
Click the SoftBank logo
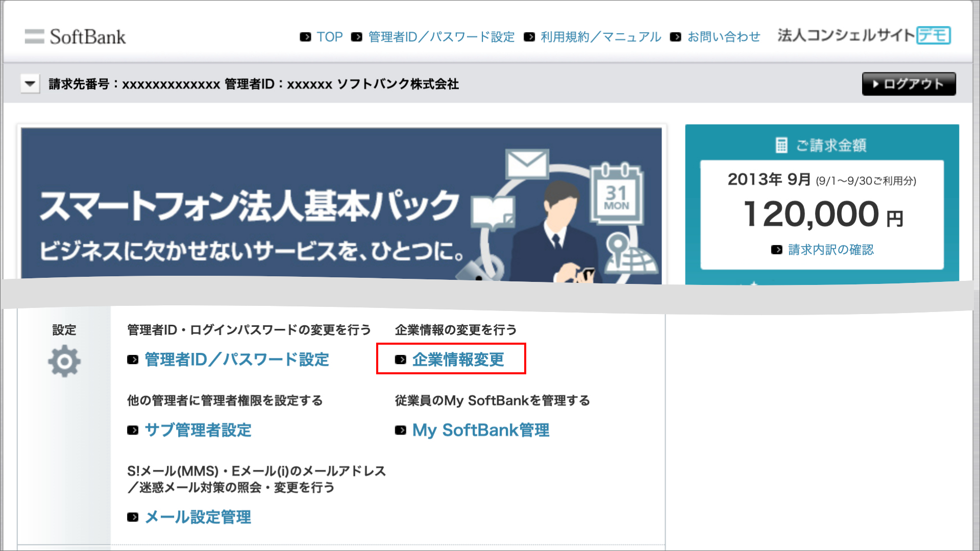pos(75,37)
